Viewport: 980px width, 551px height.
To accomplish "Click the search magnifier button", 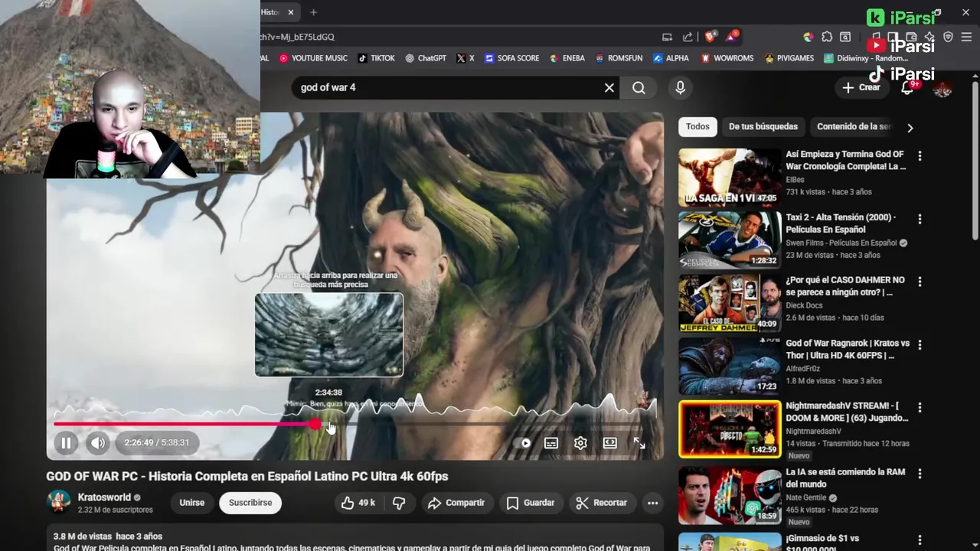I will click(639, 88).
